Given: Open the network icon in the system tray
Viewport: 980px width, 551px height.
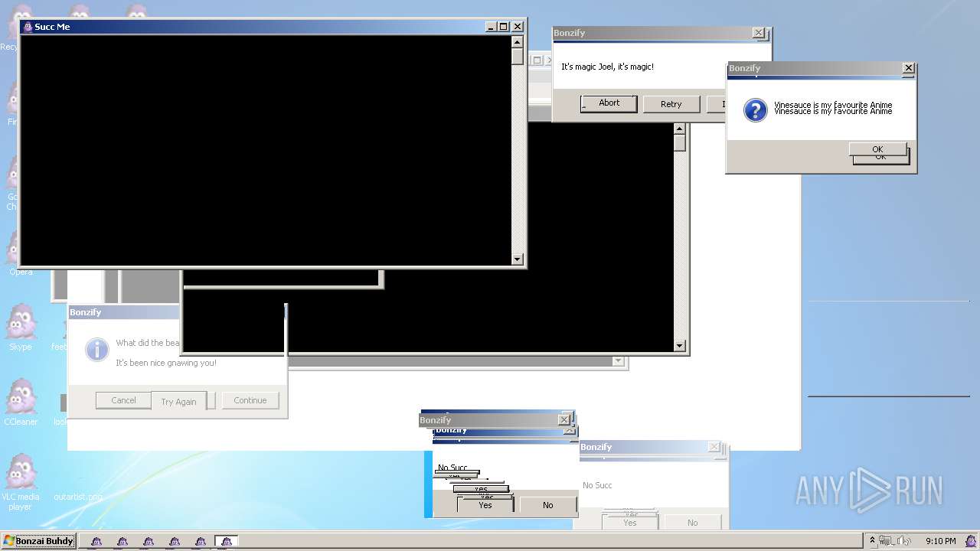Looking at the screenshot, I should point(887,541).
